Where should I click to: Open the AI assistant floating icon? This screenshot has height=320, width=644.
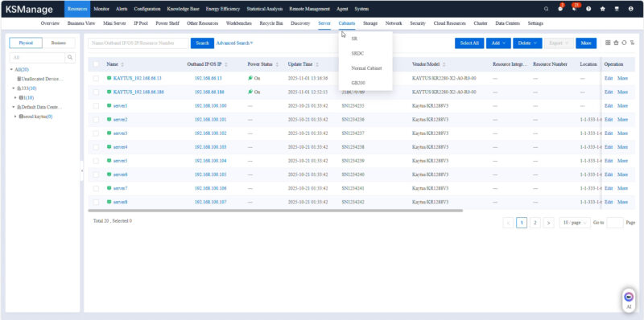click(x=629, y=297)
